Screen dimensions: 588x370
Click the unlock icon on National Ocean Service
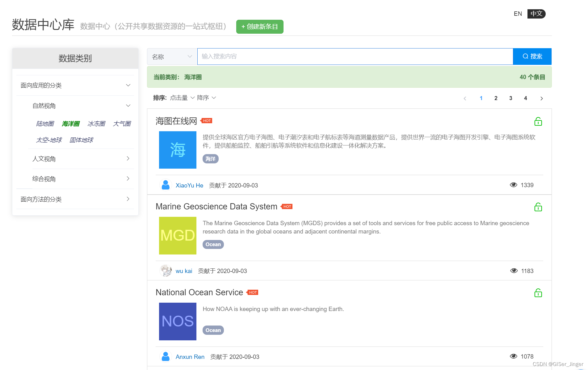[x=538, y=293]
